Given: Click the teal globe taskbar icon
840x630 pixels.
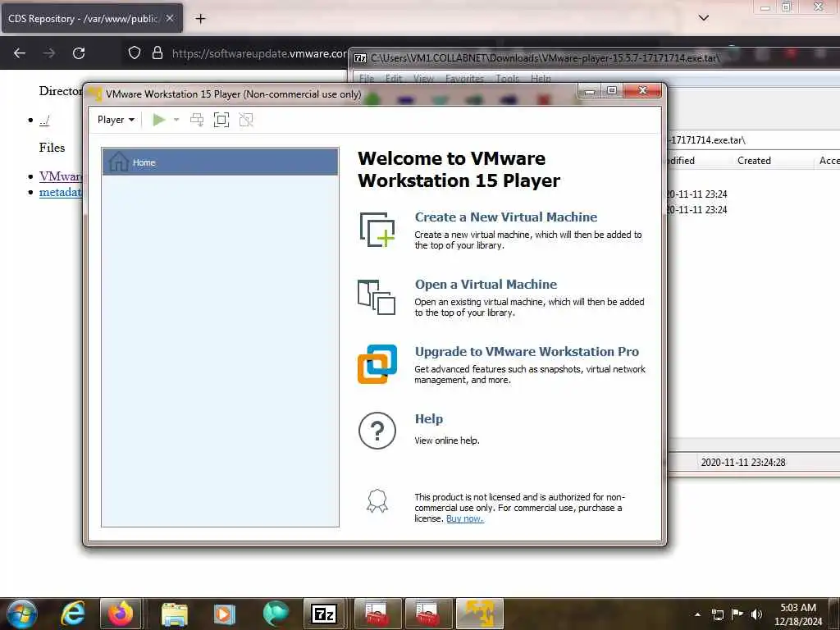Looking at the screenshot, I should tap(276, 614).
